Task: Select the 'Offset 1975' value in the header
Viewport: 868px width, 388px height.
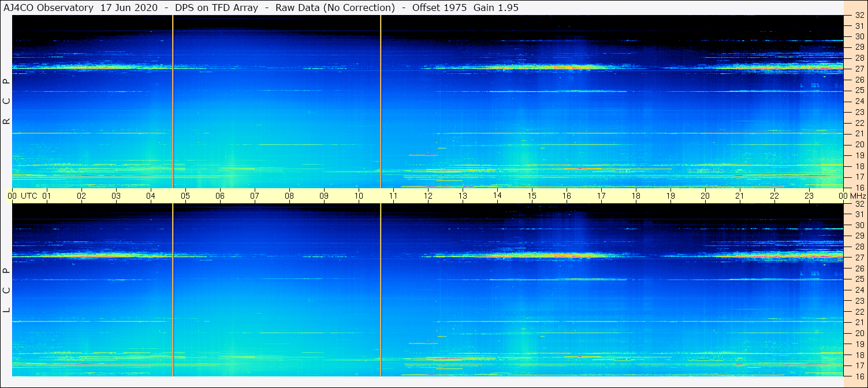Action: click(439, 8)
